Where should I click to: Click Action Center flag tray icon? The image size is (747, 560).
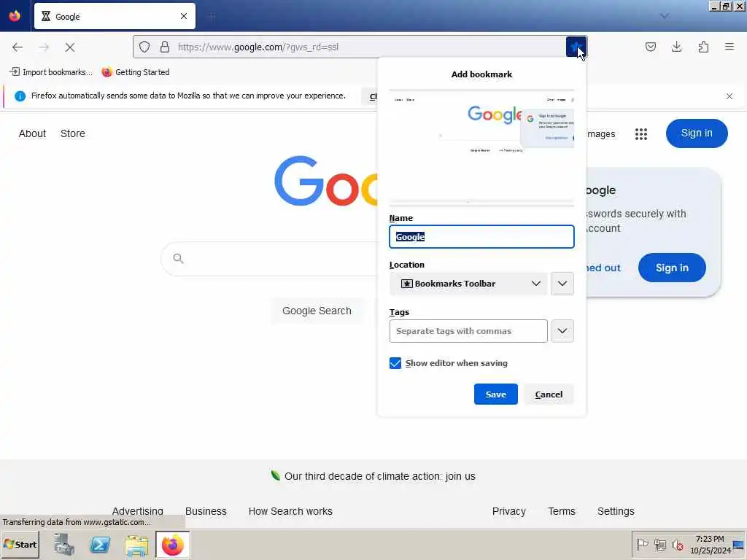click(x=642, y=544)
